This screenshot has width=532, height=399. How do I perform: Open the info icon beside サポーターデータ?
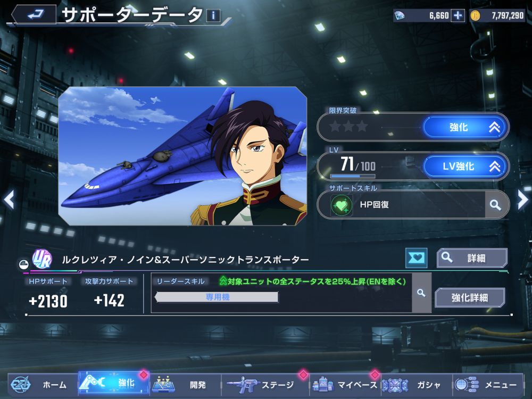[213, 15]
